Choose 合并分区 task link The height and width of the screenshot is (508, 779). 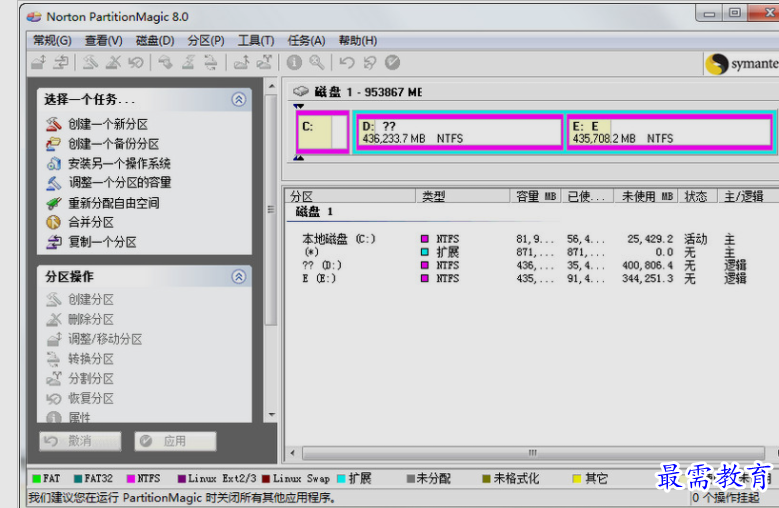coord(91,222)
